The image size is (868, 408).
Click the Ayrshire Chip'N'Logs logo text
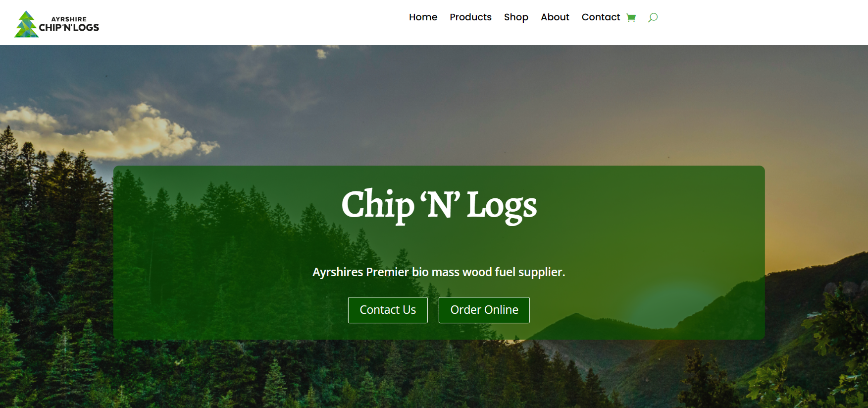pos(69,25)
